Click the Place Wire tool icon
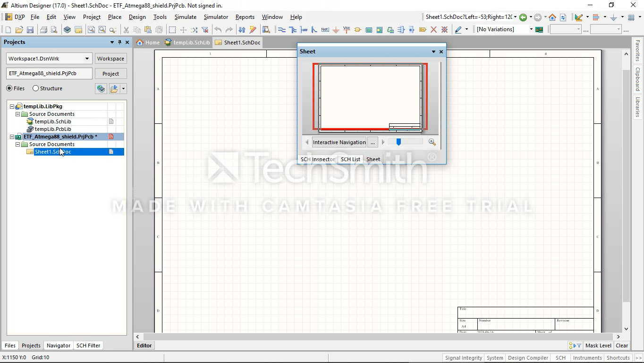 click(282, 30)
